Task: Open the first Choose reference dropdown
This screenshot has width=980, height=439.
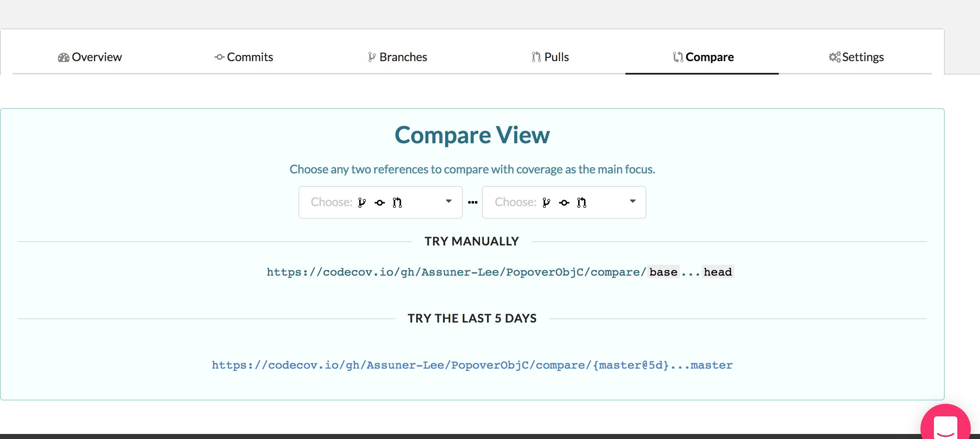Action: tap(380, 202)
